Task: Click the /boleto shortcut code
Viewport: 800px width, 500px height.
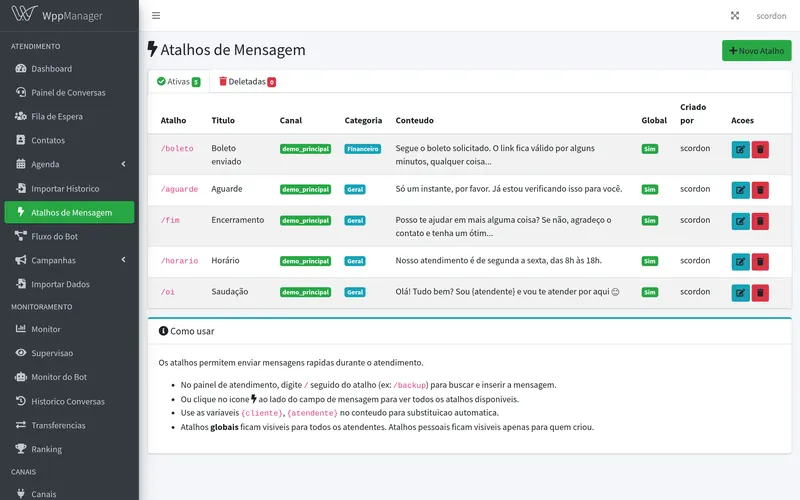Action: tap(177, 148)
